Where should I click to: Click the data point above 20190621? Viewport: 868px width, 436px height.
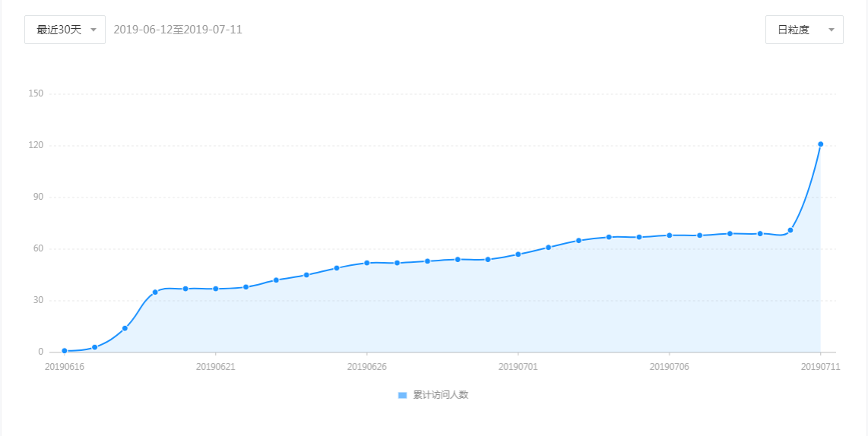click(x=216, y=289)
